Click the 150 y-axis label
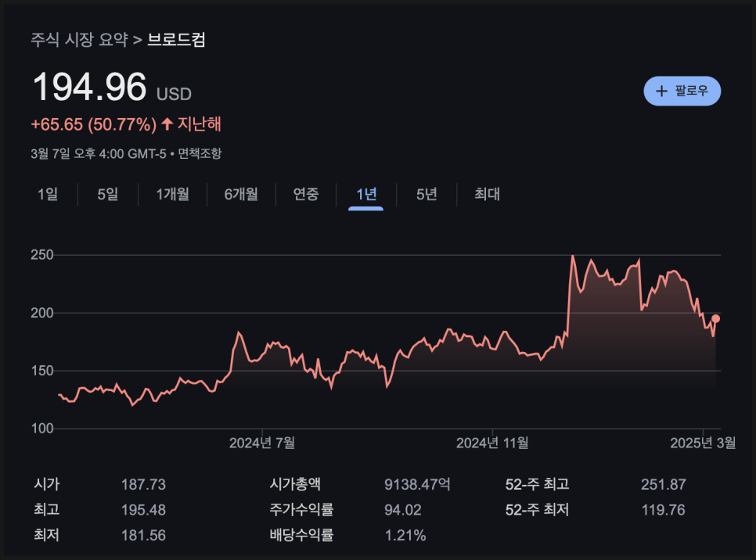Viewport: 756px width, 560px height. (x=42, y=371)
